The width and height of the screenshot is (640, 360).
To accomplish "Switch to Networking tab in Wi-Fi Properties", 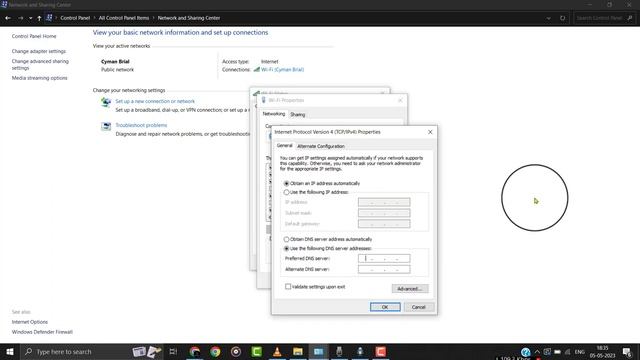I will point(273,114).
